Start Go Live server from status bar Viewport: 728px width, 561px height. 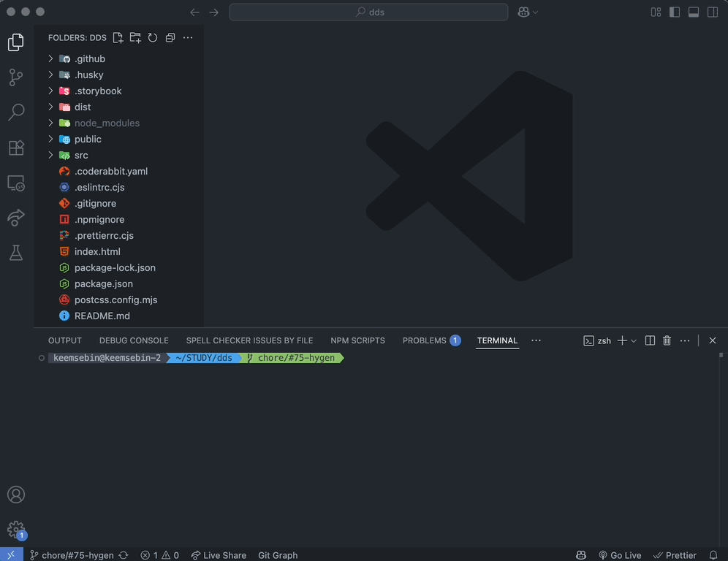(x=620, y=555)
